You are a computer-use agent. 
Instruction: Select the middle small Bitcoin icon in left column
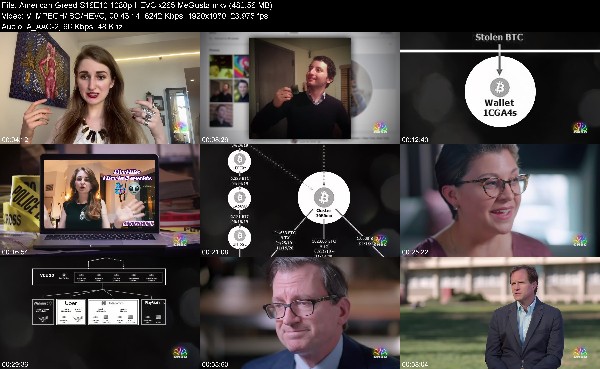[240, 197]
